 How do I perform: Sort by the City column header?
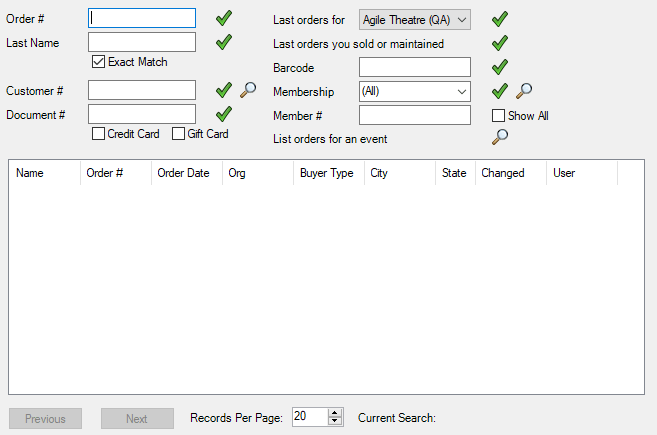coord(400,173)
